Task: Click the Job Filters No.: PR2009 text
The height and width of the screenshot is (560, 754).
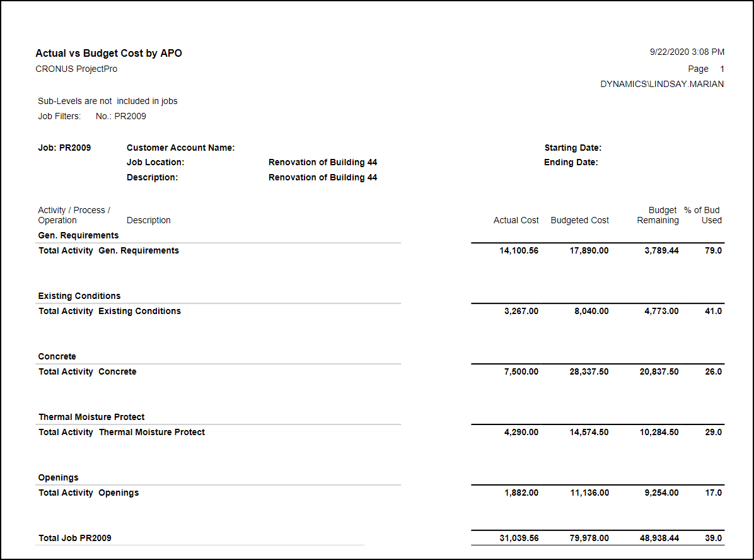Action: coord(120,116)
